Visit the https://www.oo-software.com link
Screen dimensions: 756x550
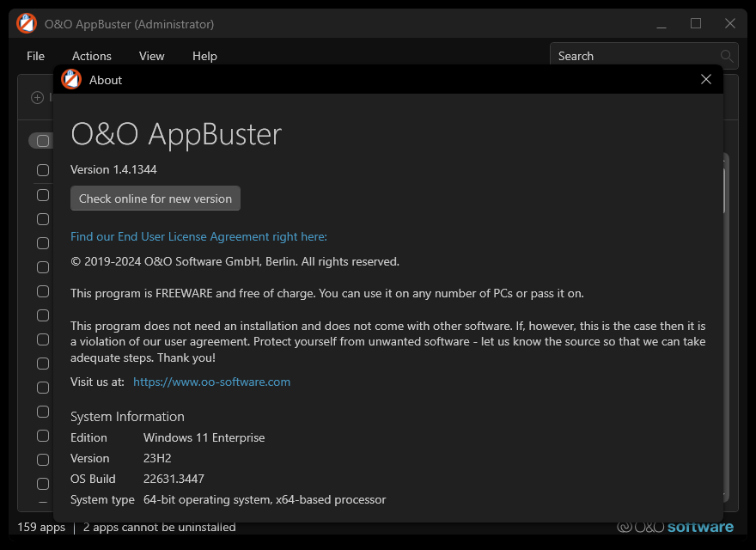[x=211, y=382]
